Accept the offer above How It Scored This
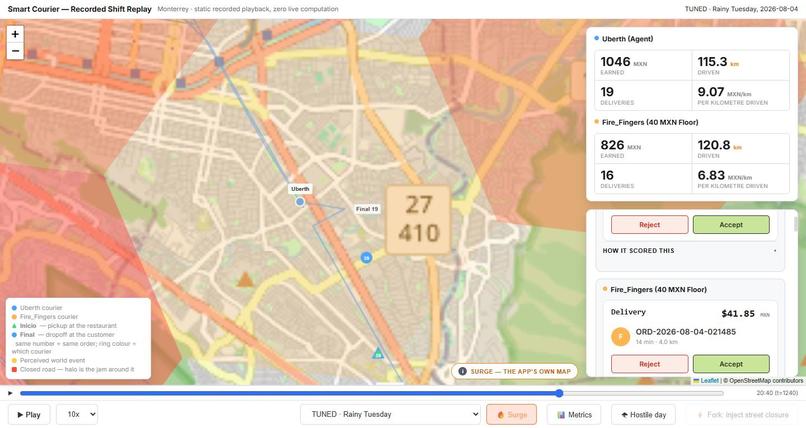 731,225
